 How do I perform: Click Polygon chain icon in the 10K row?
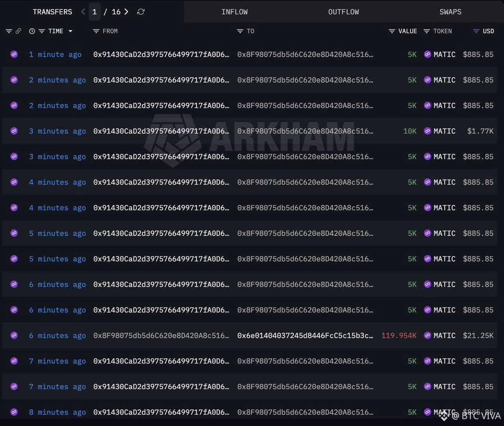14,131
